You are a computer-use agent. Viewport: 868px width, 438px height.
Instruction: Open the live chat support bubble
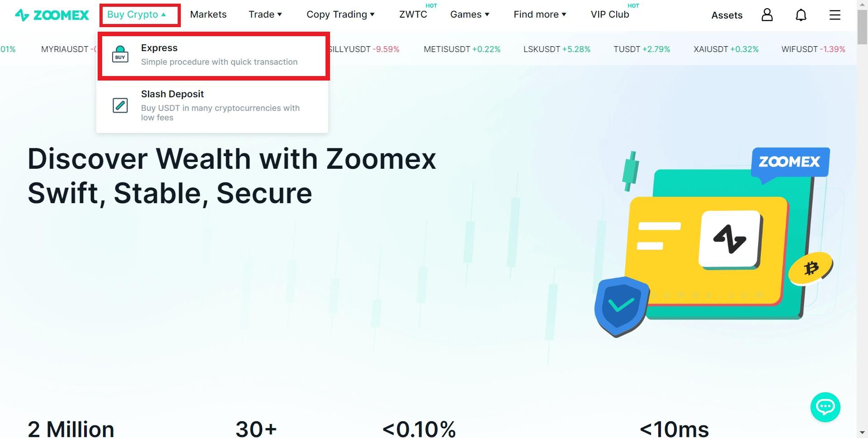click(825, 407)
